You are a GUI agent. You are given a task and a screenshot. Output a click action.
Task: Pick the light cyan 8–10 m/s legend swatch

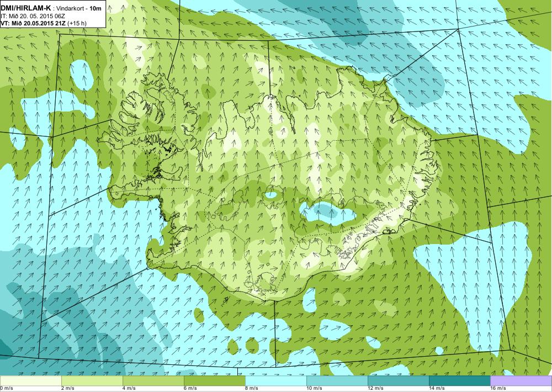pos(276,381)
